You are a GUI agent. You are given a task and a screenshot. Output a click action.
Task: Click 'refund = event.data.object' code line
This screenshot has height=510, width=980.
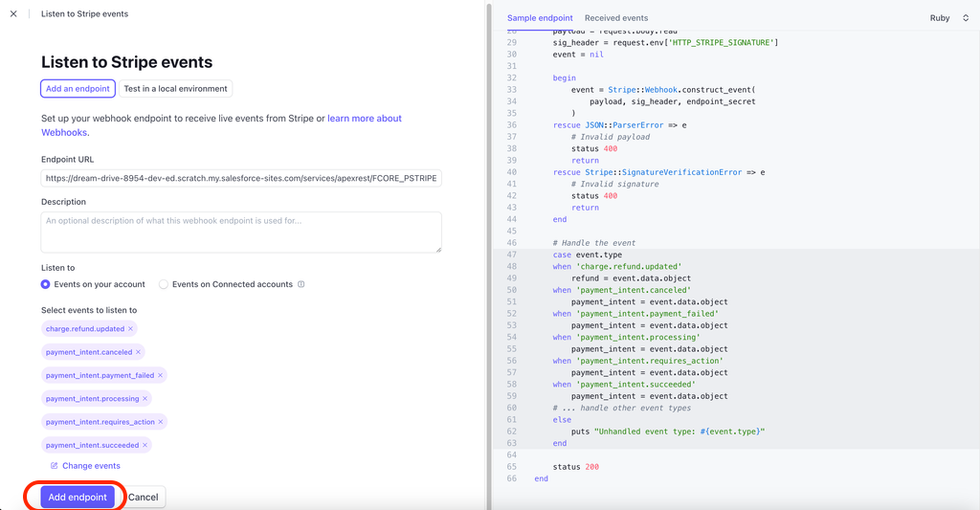coord(631,278)
